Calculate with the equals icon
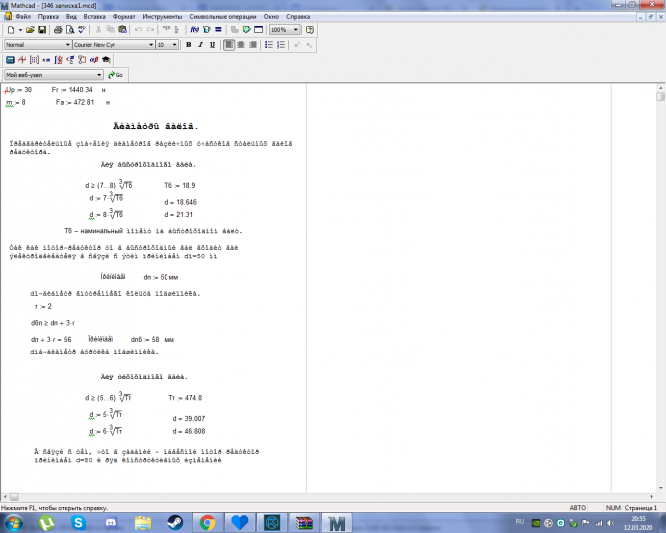The width and height of the screenshot is (666, 533). 218,30
